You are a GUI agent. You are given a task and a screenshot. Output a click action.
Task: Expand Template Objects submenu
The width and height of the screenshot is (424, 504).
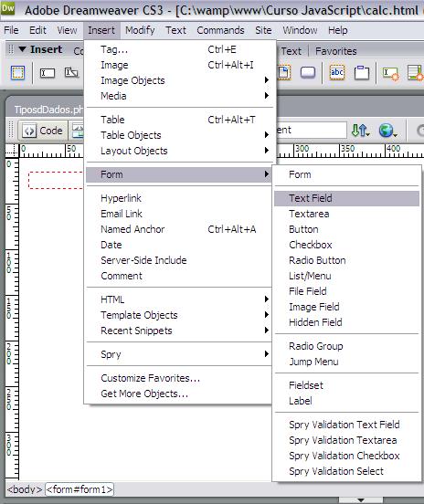click(179, 315)
